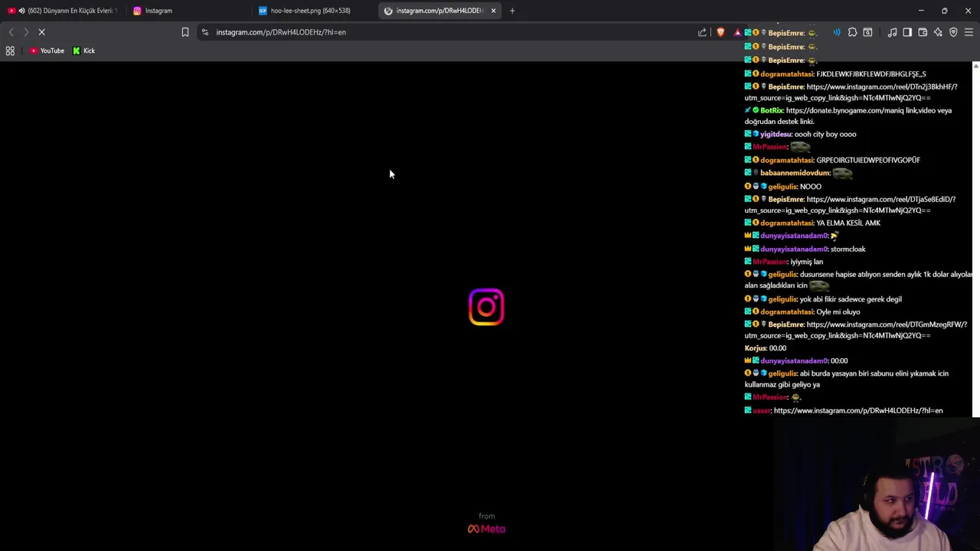Click chat message 'oooh city boy oooo'
Screen dimensions: 980x551
point(825,134)
